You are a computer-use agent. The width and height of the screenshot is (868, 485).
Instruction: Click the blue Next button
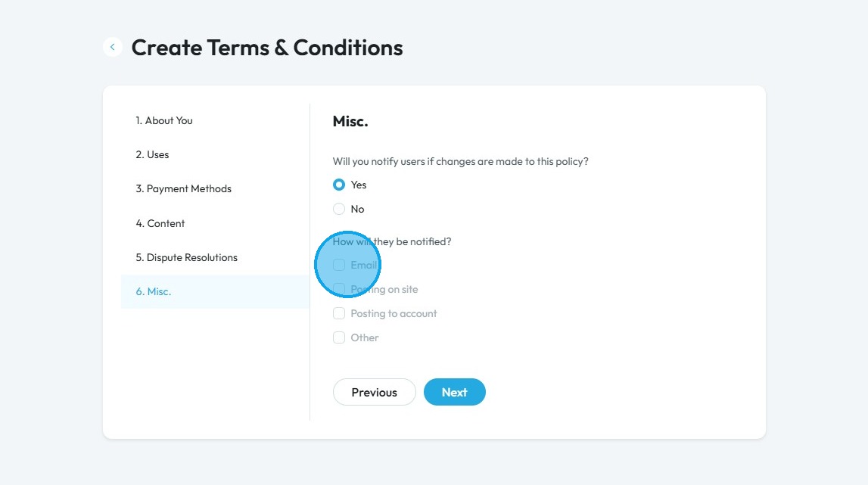coord(455,392)
